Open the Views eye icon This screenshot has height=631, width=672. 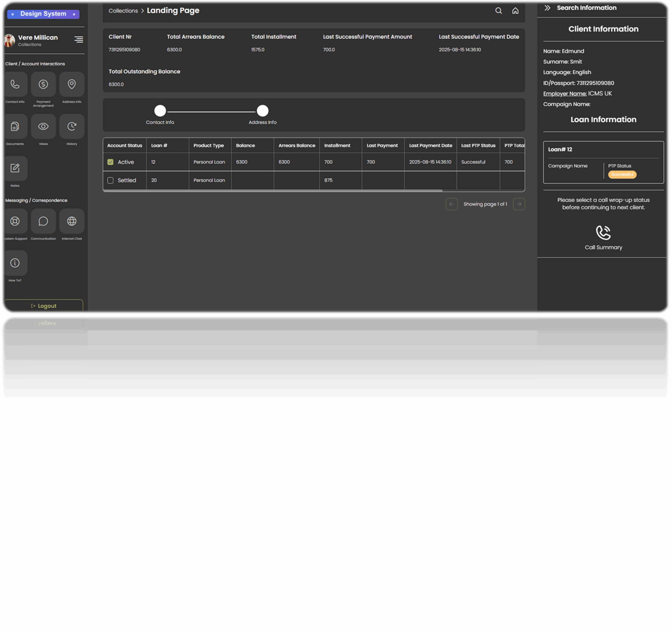click(43, 127)
